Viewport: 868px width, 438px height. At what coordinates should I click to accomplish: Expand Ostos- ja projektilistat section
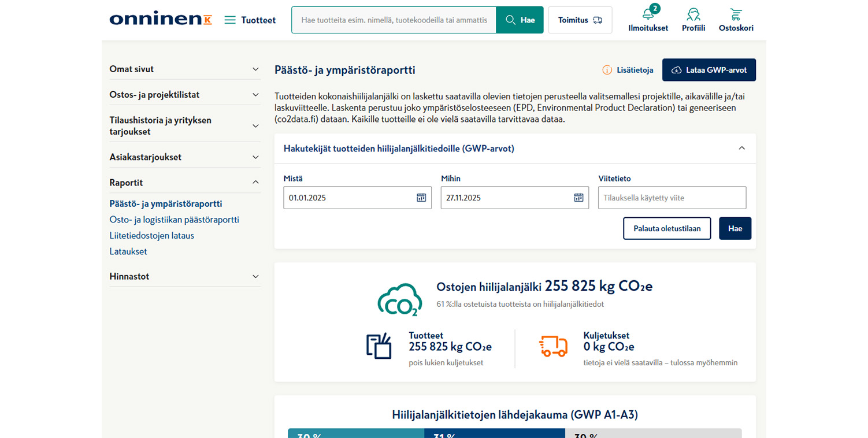pyautogui.click(x=185, y=94)
